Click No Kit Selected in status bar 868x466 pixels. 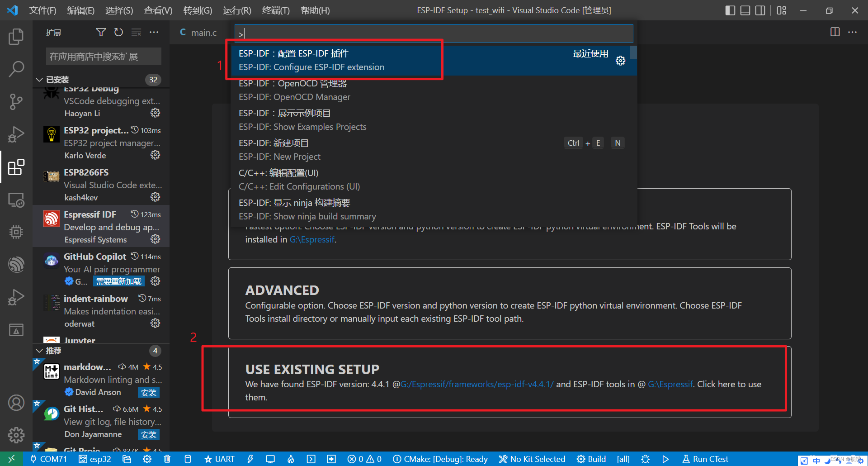(x=532, y=459)
